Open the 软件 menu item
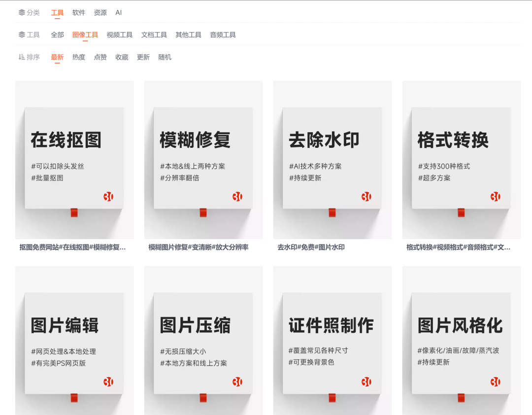 pyautogui.click(x=79, y=12)
